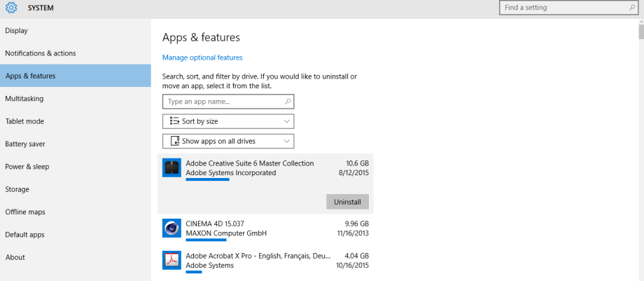This screenshot has width=644, height=281.
Task: Uninstall Adobe Creative Suite 6 Master Collection
Action: tap(347, 202)
